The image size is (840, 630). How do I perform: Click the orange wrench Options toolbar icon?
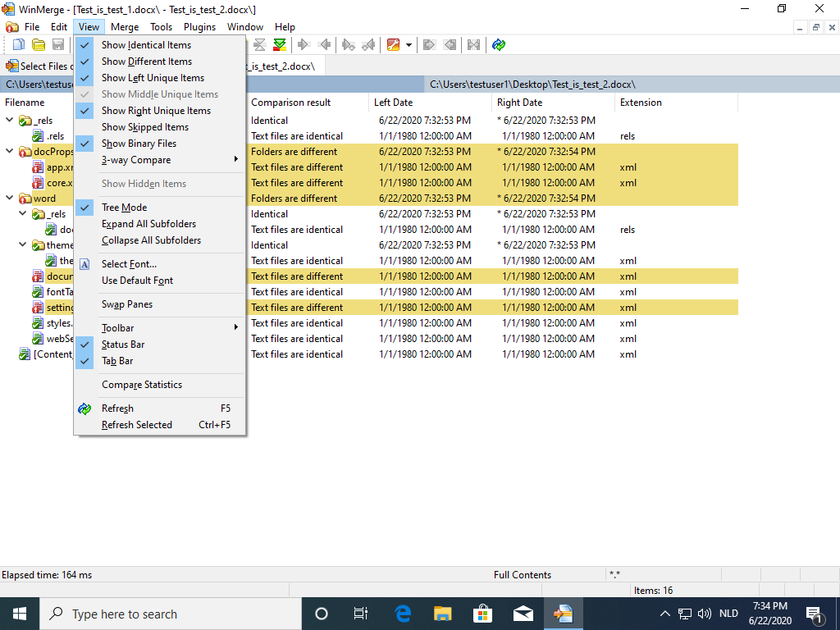click(393, 45)
